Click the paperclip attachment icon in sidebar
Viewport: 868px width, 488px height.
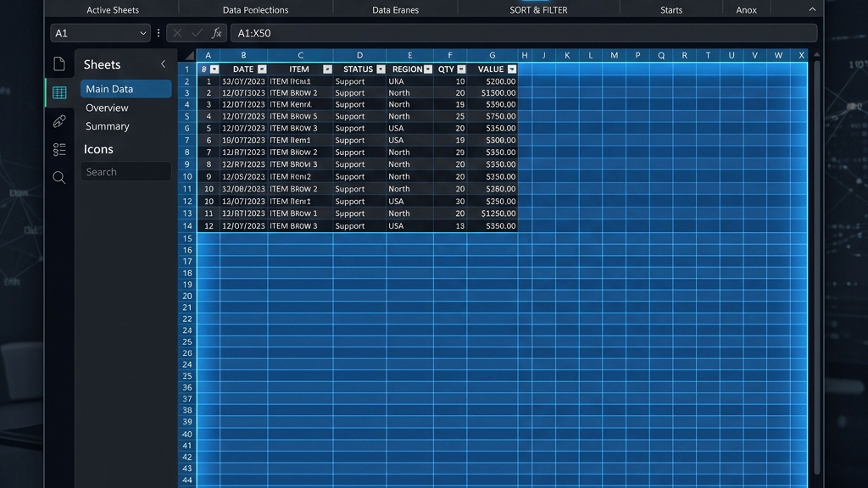coord(59,121)
